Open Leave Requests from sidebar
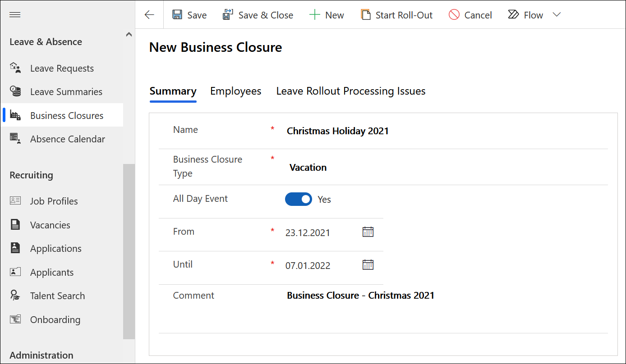This screenshot has width=626, height=364. click(62, 68)
